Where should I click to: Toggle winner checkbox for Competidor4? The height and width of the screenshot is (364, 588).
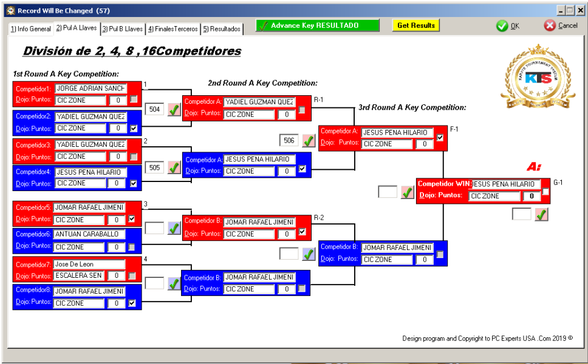134,183
